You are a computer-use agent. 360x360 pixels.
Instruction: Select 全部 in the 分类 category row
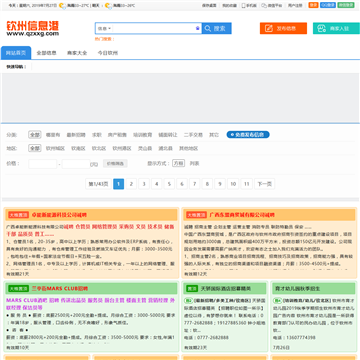pyautogui.click(x=35, y=135)
